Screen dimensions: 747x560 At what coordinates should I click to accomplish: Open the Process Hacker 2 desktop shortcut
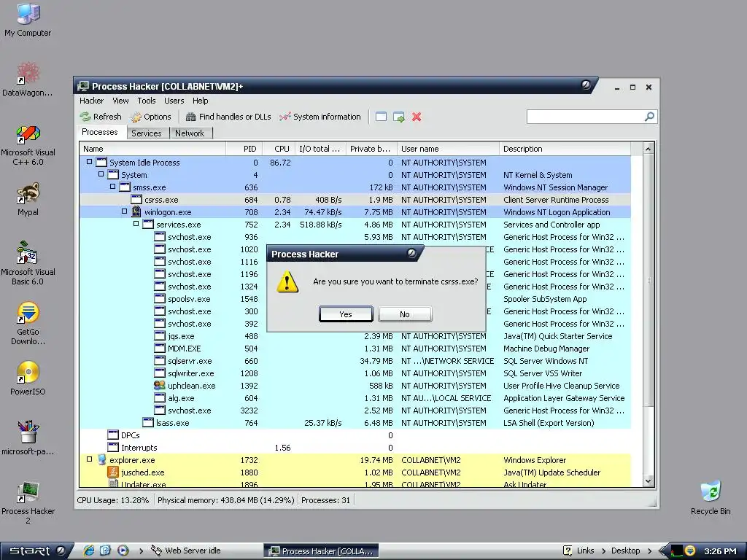(x=28, y=503)
